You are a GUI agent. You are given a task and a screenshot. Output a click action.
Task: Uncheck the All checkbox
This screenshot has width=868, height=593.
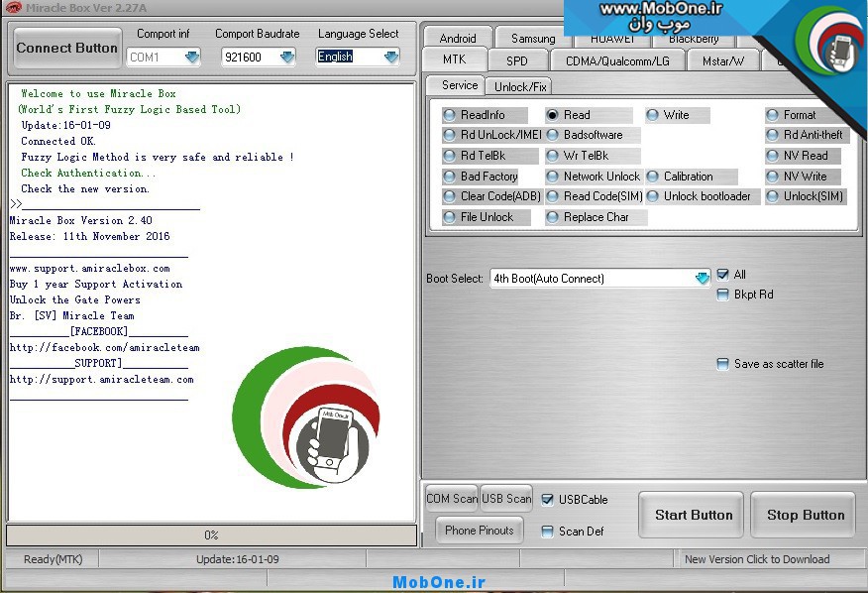[722, 275]
